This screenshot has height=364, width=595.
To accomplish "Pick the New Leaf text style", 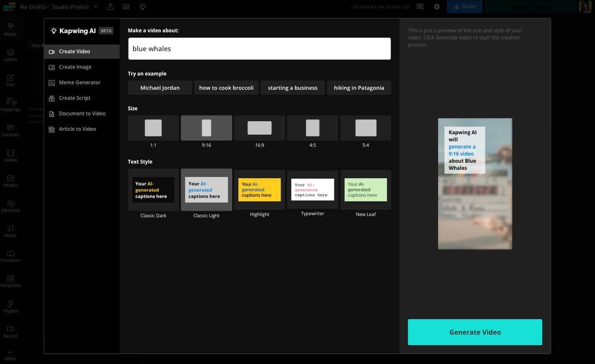I will 365,190.
